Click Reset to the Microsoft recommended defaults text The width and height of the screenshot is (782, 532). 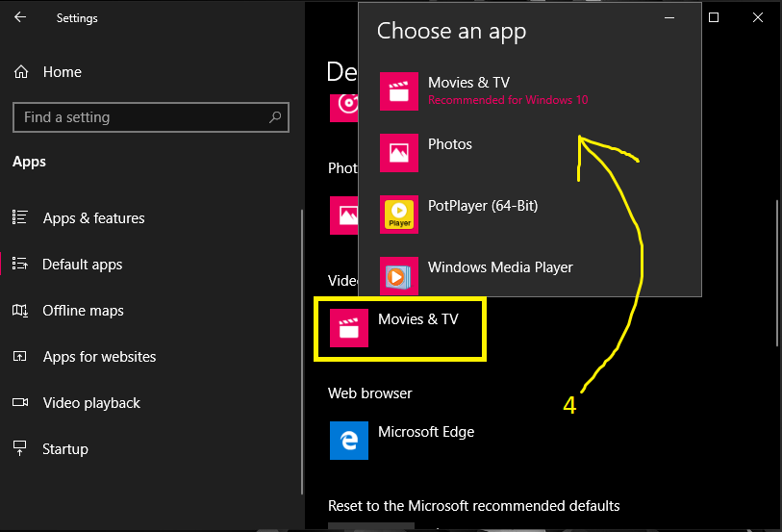[474, 506]
